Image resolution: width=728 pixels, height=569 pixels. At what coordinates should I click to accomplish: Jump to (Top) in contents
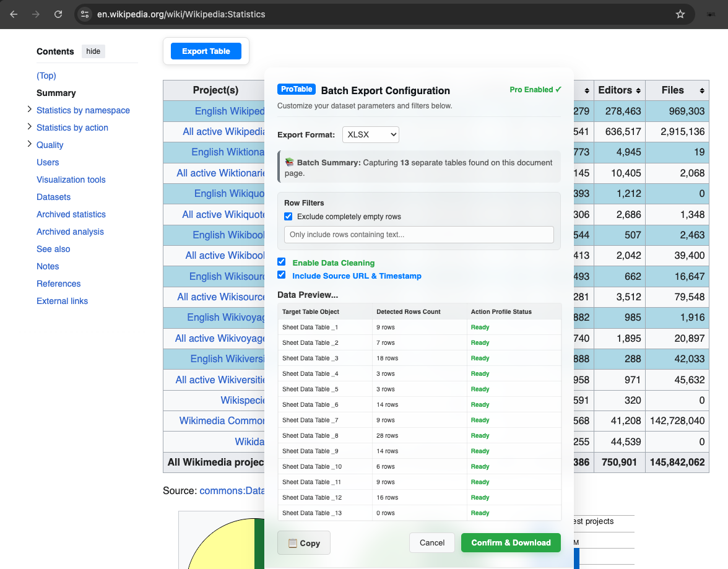tap(46, 76)
